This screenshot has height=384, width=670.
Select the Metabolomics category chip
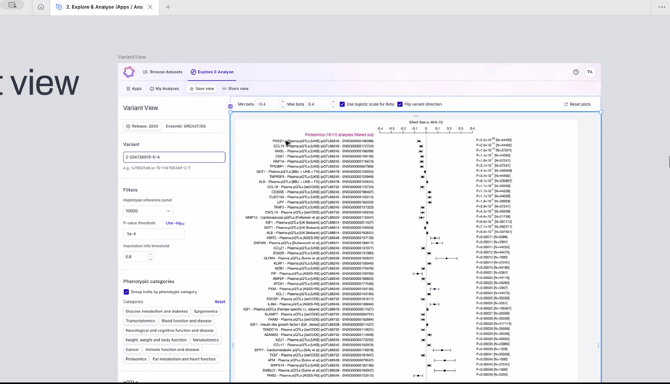[206, 340]
